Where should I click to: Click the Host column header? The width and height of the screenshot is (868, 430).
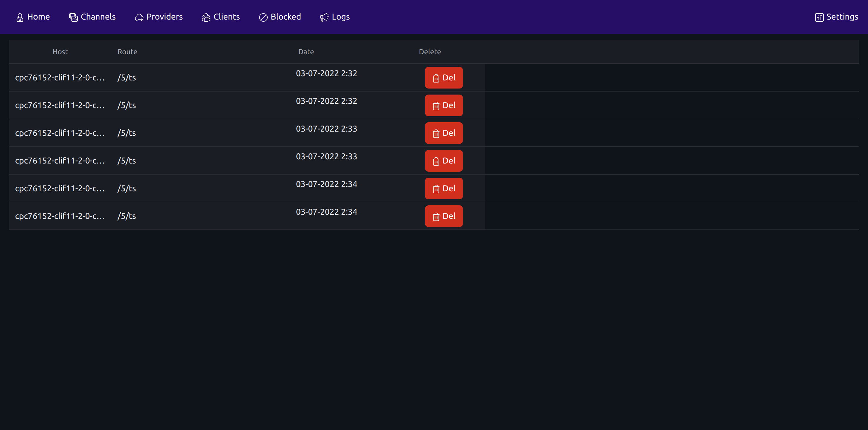[x=60, y=51]
